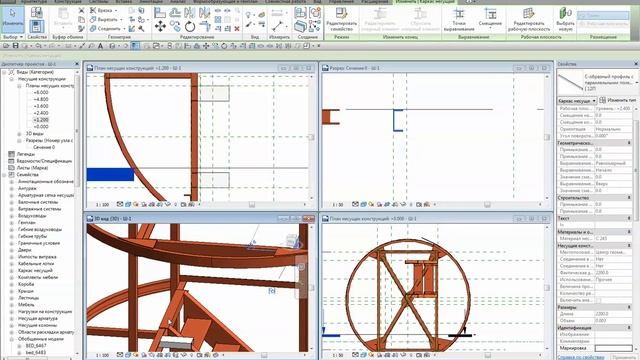The height and width of the screenshot is (360, 640).
Task: Select BED_6467 generic model family
Action: click(x=36, y=346)
